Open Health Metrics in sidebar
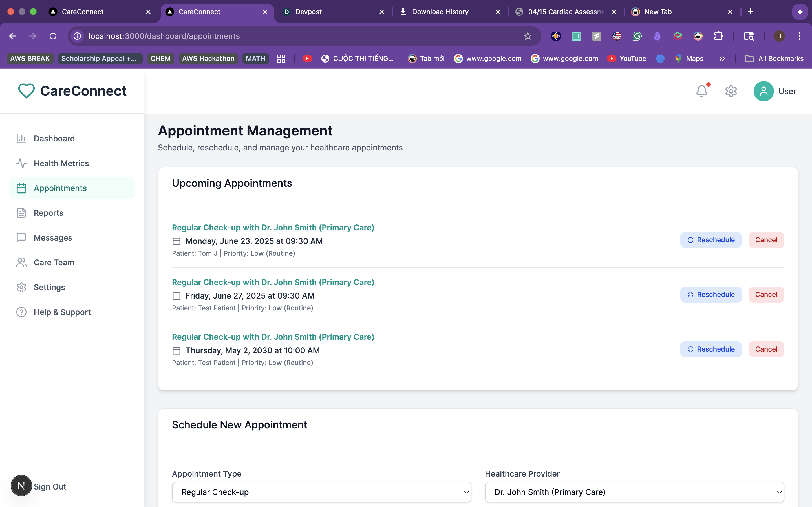 tap(61, 163)
